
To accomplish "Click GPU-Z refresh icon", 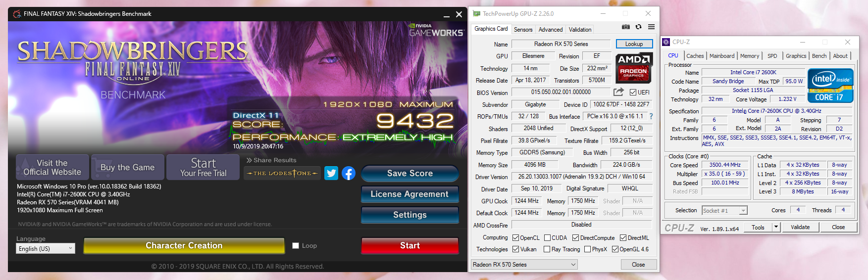I will click(638, 27).
